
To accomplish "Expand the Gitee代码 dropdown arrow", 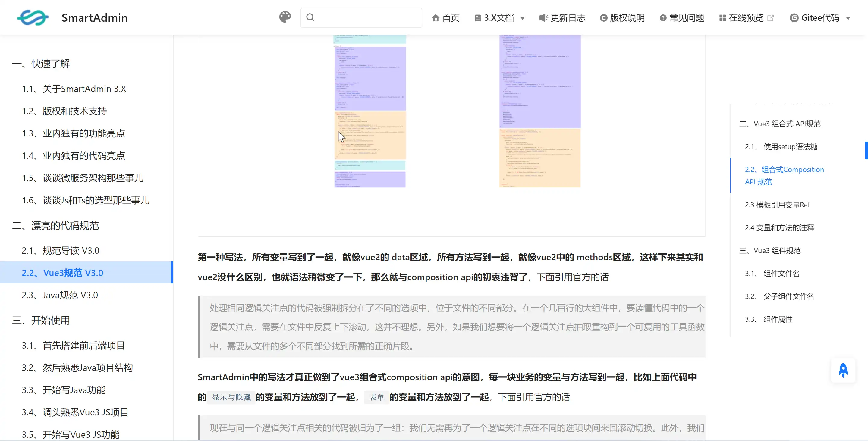I will 848,18.
